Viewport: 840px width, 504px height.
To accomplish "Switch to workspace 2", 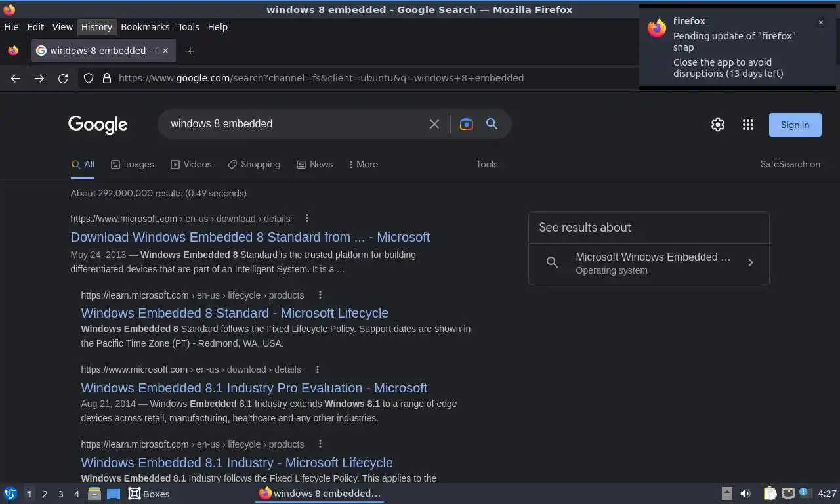I will tap(45, 494).
